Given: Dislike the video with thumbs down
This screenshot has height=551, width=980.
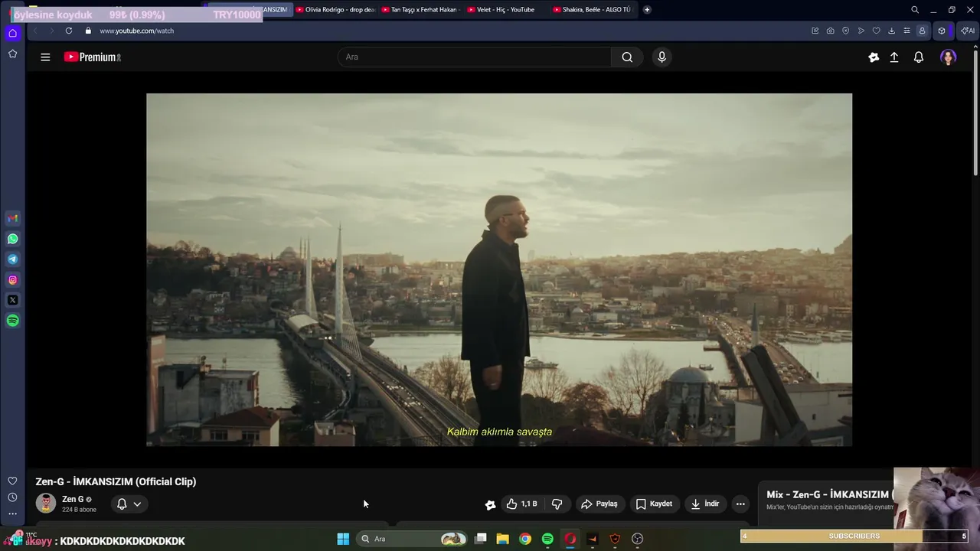Looking at the screenshot, I should (557, 504).
